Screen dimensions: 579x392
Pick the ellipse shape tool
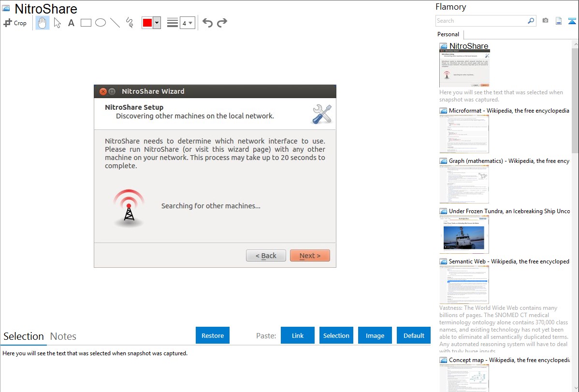pos(101,23)
